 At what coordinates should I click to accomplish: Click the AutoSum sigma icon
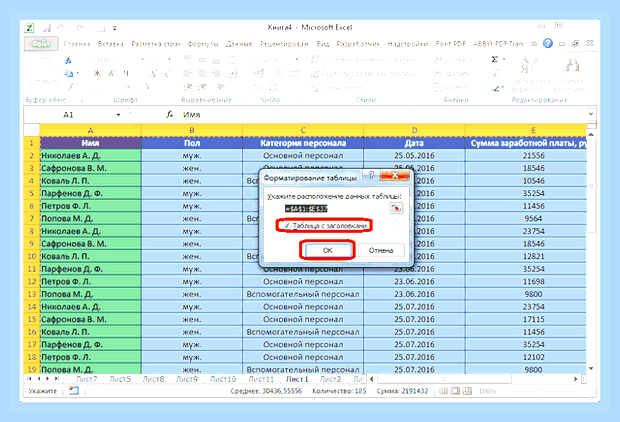point(495,59)
